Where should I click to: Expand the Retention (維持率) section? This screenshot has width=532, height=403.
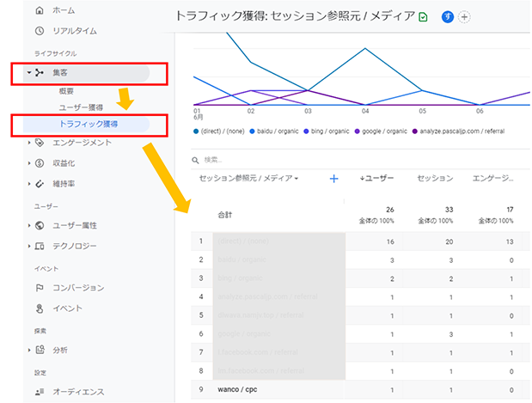(29, 183)
